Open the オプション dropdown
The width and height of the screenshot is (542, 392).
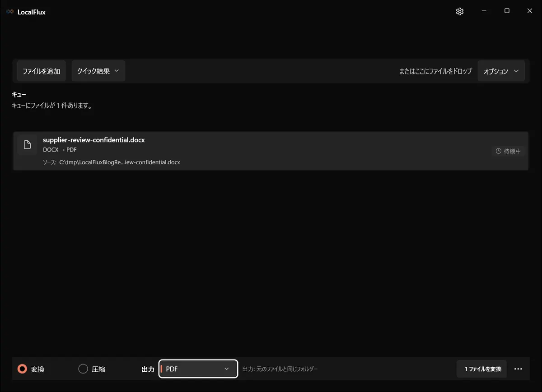[501, 71]
